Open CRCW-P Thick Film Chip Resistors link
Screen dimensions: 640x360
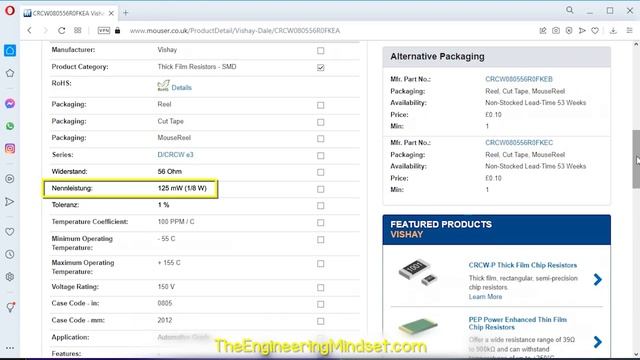click(x=522, y=265)
